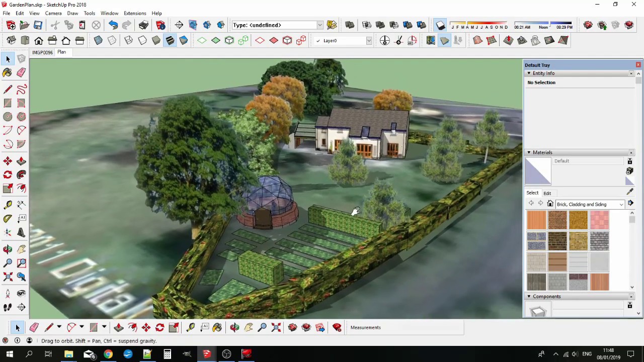Click the materials back arrow
The image size is (644, 362).
pos(531,204)
